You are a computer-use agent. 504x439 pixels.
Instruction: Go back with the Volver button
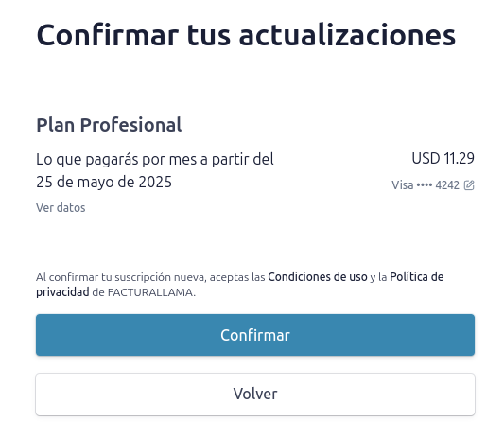click(255, 395)
